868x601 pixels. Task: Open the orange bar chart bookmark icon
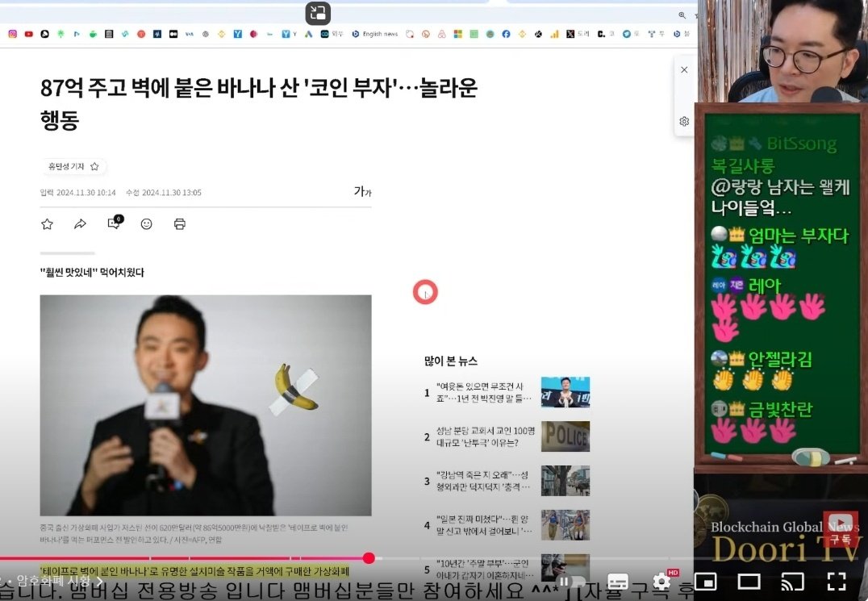(554, 34)
